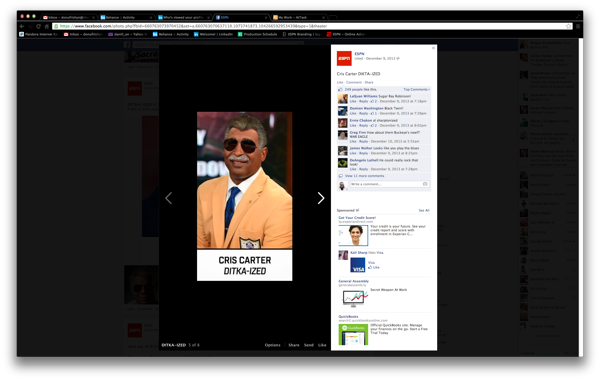Screen dimensions: 600x380
Task: Open the Welcome LinkedIn bookmark
Action: tap(213, 34)
